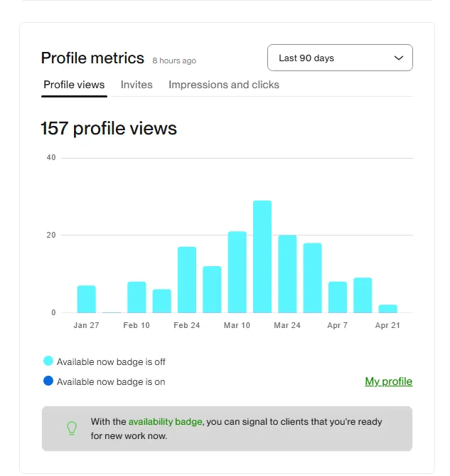
Task: Click the bar above Mar 10
Action: (237, 272)
